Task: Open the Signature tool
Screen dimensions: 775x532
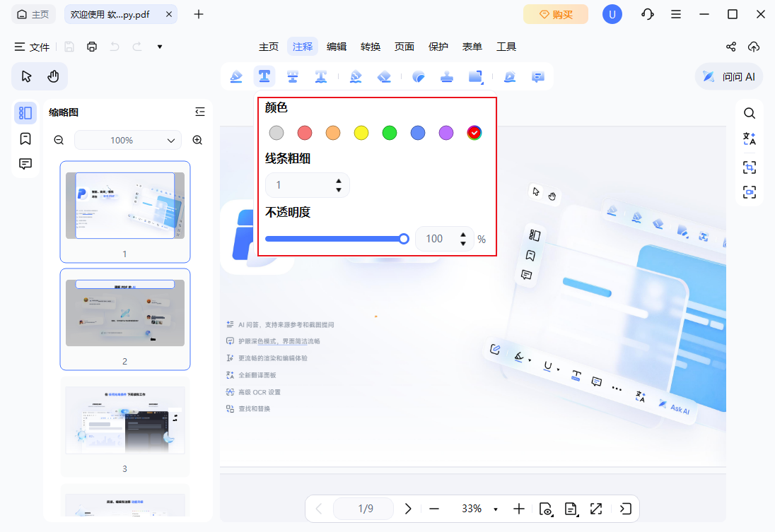Action: 510,76
